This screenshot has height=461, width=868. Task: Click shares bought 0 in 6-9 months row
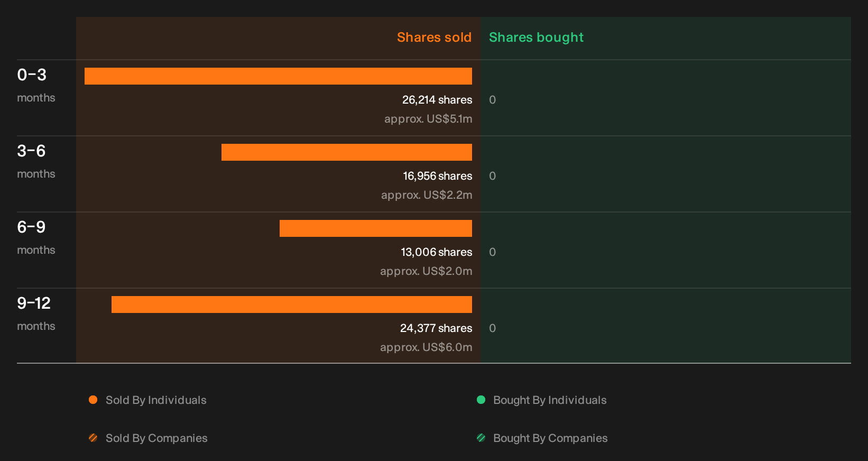pyautogui.click(x=492, y=252)
